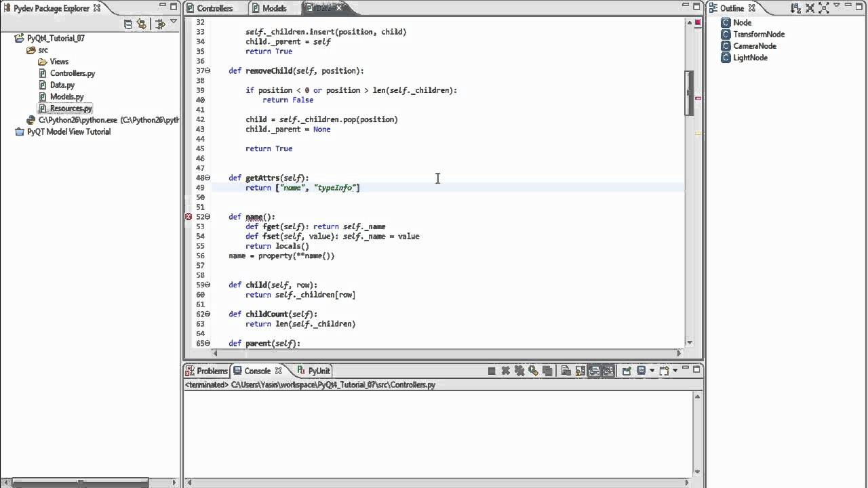
Task: Collapse all in Package Explorer toolbar
Action: point(128,24)
